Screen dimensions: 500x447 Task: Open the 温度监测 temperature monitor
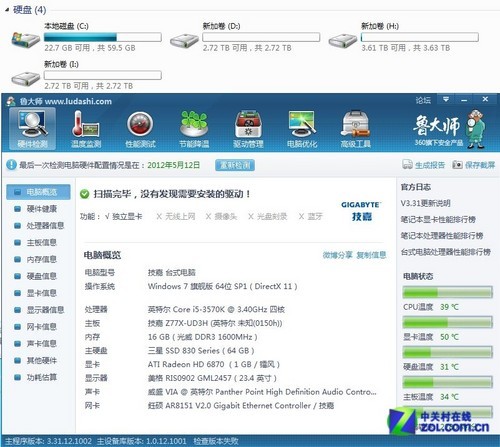tap(86, 129)
